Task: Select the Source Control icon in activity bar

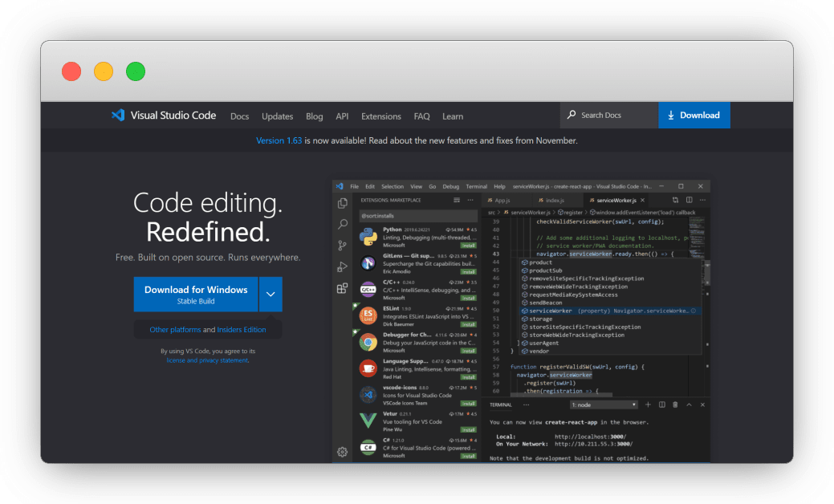Action: point(343,245)
